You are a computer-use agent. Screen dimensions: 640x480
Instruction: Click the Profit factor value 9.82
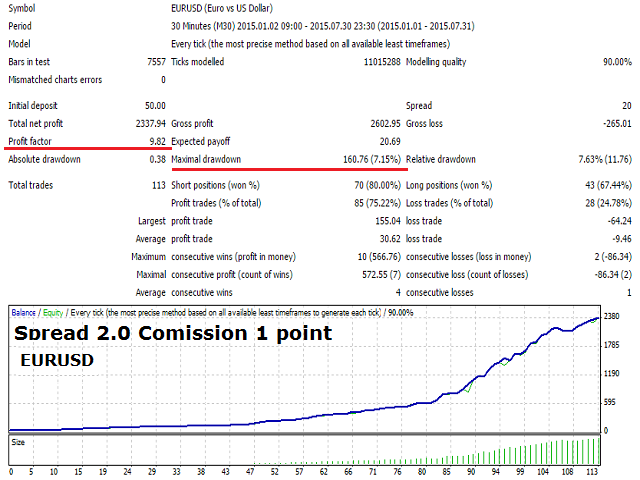point(157,142)
